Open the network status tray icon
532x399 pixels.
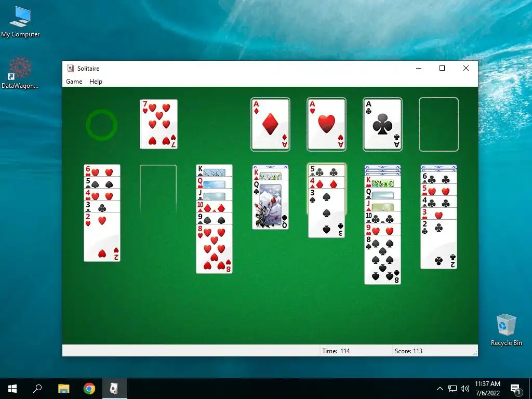point(453,389)
